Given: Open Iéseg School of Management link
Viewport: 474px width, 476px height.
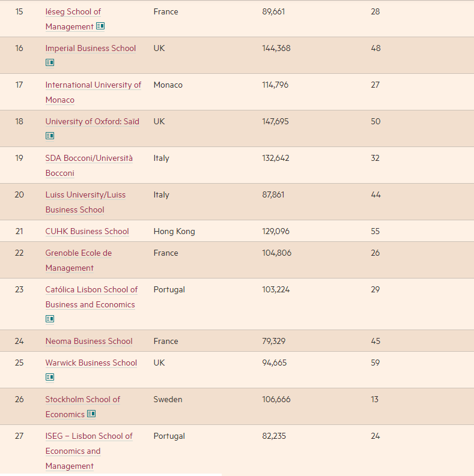Looking at the screenshot, I should click(73, 19).
